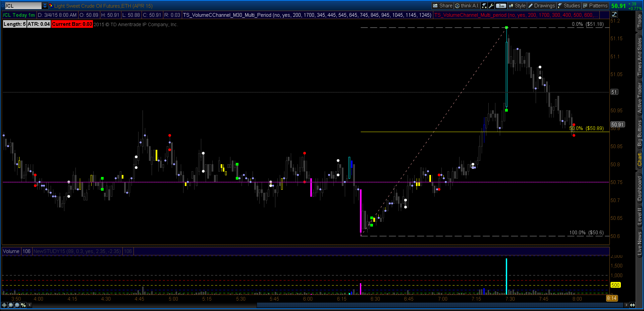Click the ATR: 0.04 label
The height and width of the screenshot is (311, 644).
pyautogui.click(x=39, y=24)
